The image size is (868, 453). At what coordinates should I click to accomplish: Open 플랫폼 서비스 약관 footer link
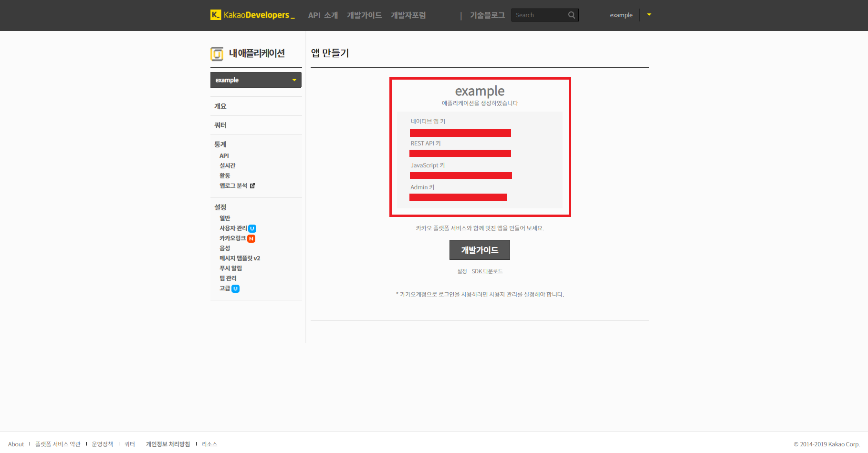(58, 444)
